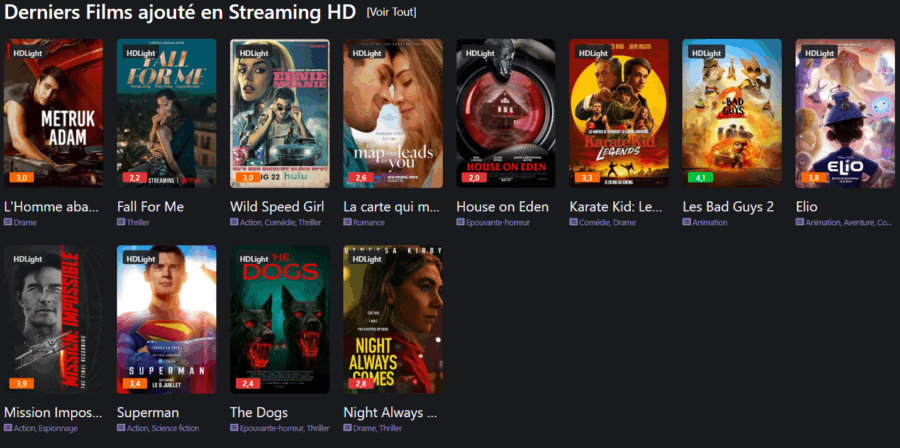Open the Derniers Films ajouté section heading
Viewport: 900px width, 448px height.
180,13
